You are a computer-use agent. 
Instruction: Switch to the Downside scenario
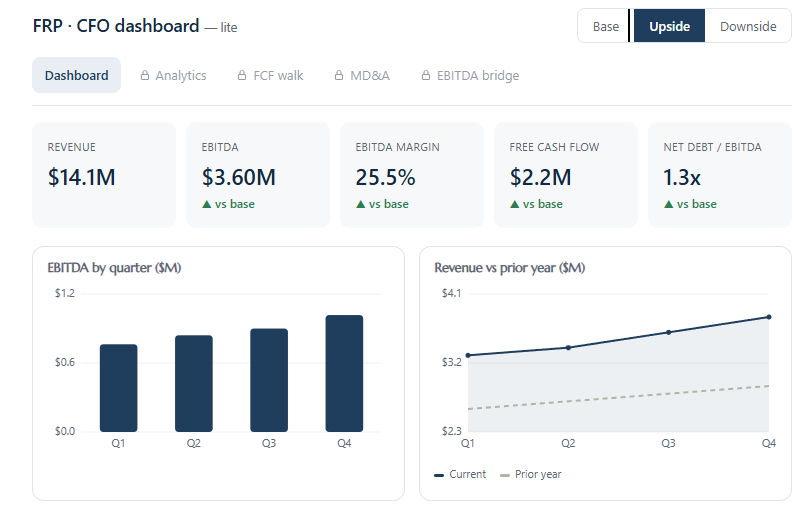click(x=748, y=26)
